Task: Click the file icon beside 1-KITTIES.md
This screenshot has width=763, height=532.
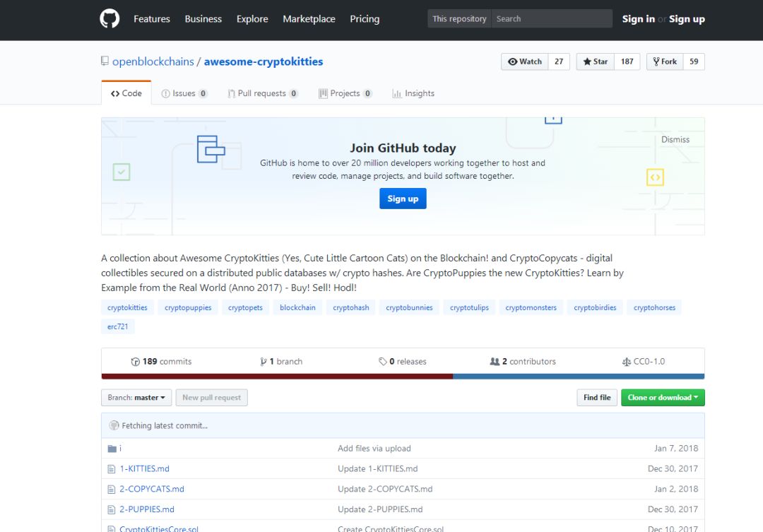Action: point(112,469)
